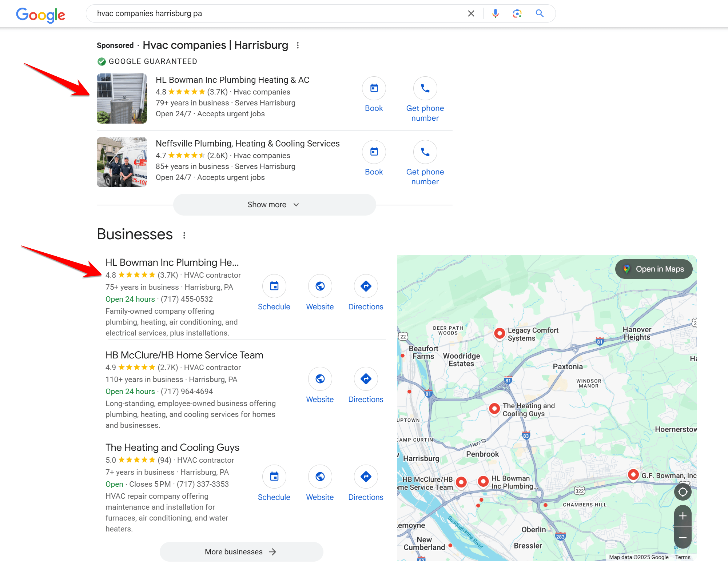Open sponsored section three-dot menu
Screen dimensions: 728x570
tap(298, 45)
